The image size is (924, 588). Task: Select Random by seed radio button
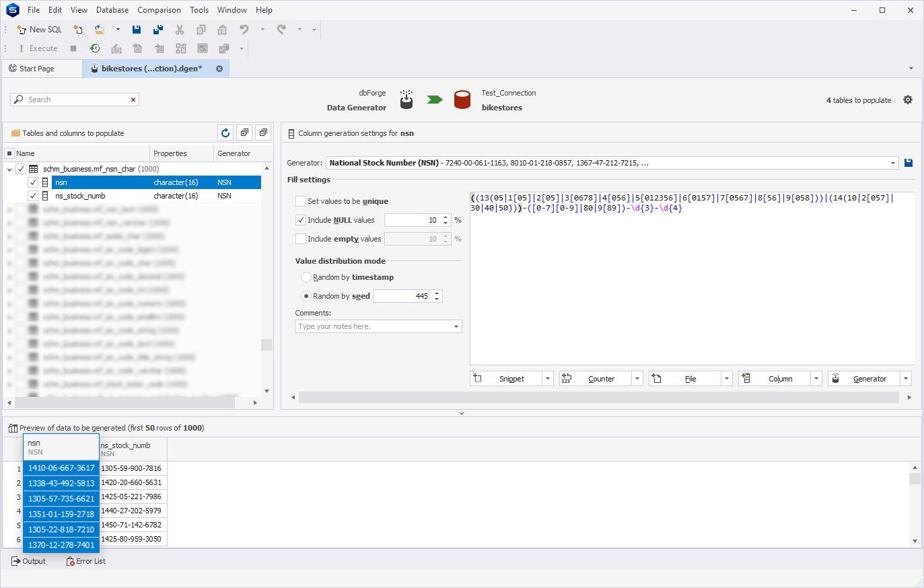tap(306, 296)
